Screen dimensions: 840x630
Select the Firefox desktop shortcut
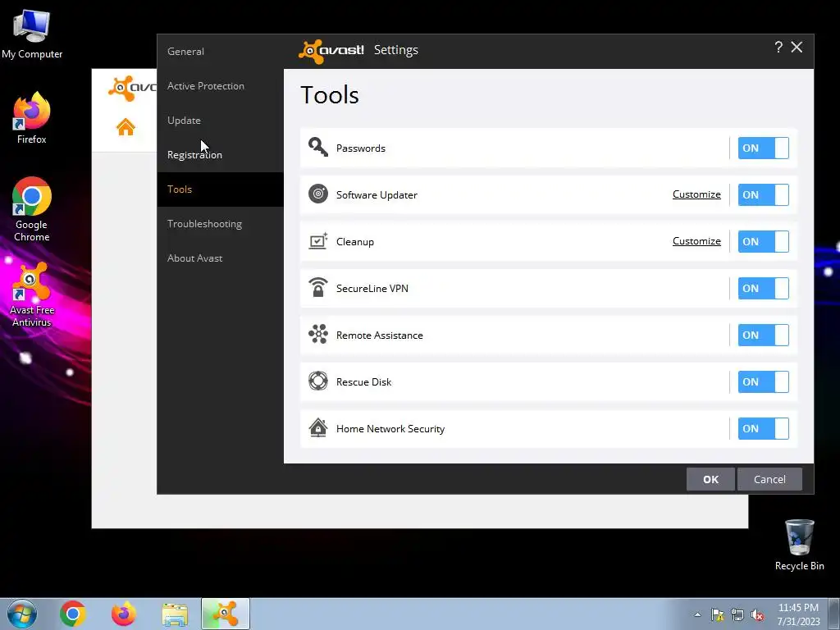(32, 118)
